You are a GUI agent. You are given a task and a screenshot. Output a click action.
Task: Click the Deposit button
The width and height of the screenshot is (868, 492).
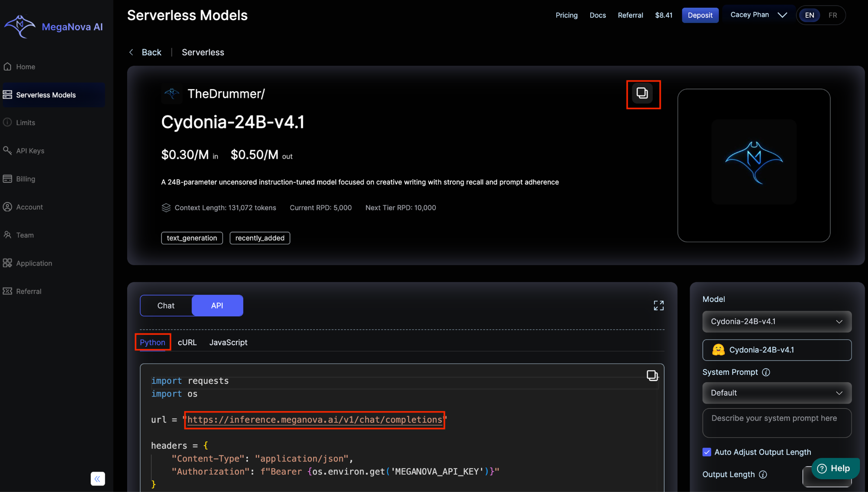pos(700,15)
